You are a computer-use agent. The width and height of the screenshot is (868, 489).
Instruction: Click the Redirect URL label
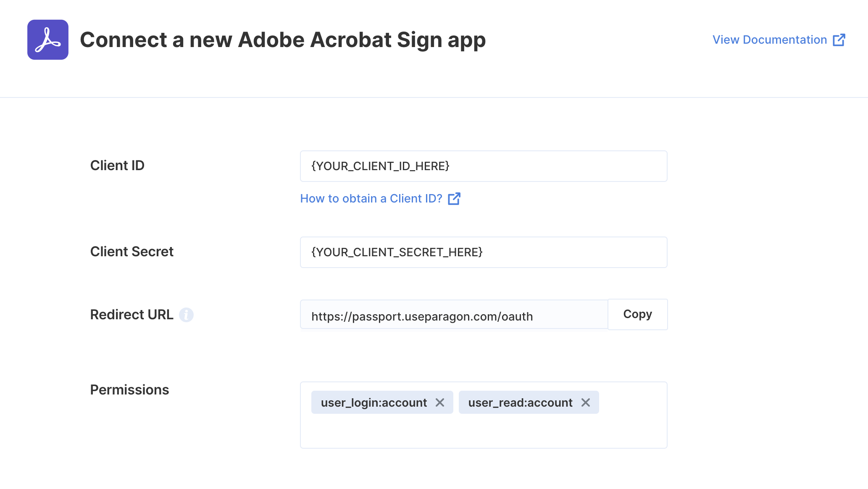point(132,315)
